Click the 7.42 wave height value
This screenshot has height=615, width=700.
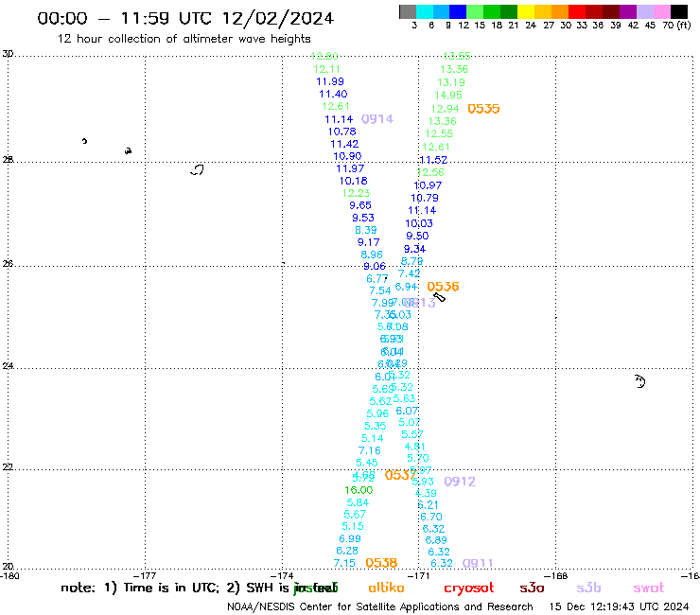point(409,273)
